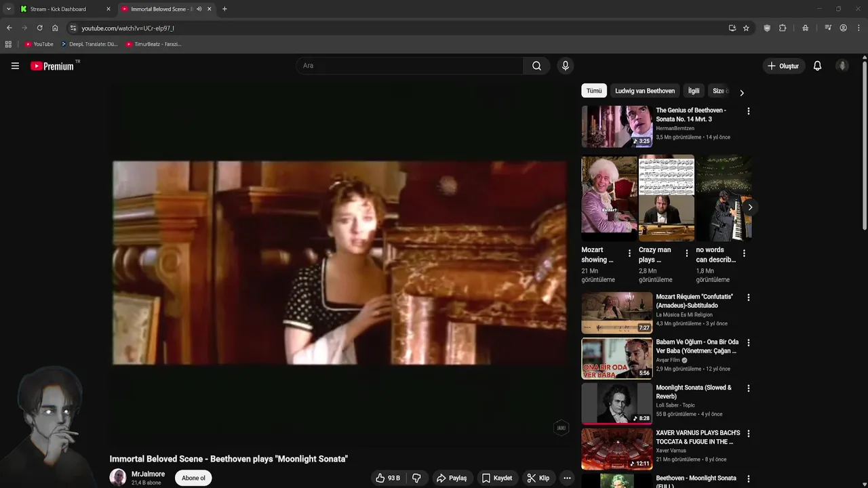The image size is (868, 488).
Task: Close the Immortal Beloved Scene tab
Action: (x=209, y=9)
